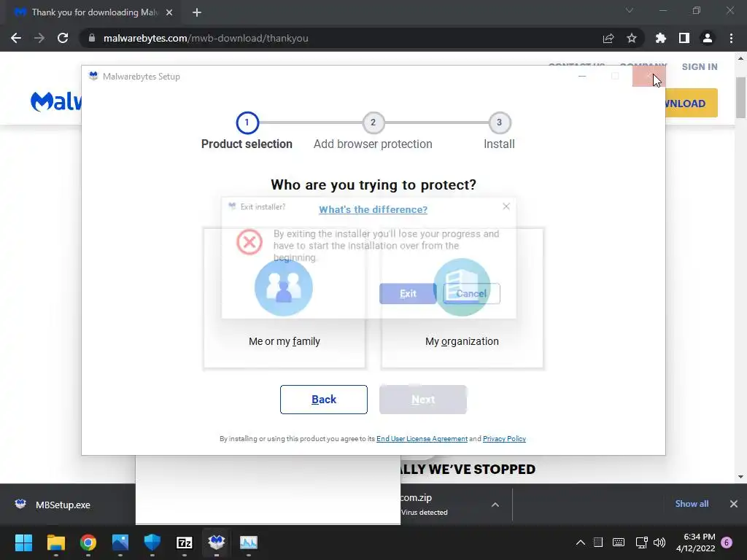Open 7-Zip from the taskbar
This screenshot has width=747, height=560.
[185, 542]
